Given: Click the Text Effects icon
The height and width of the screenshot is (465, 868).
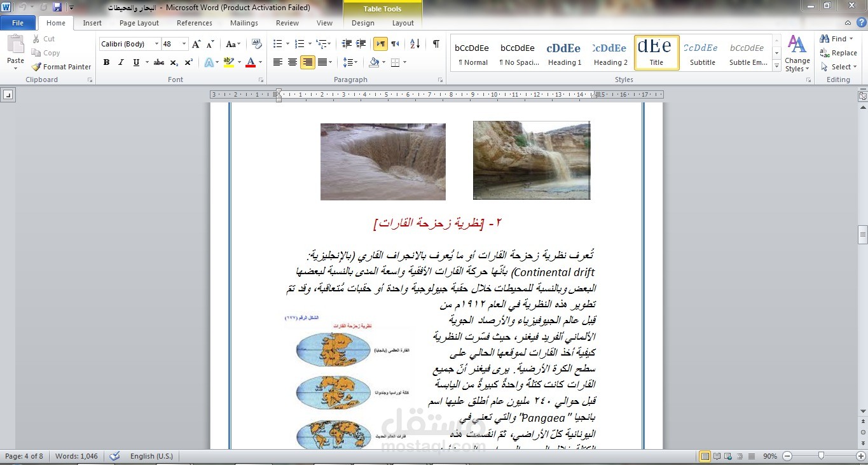Looking at the screenshot, I should pos(208,62).
